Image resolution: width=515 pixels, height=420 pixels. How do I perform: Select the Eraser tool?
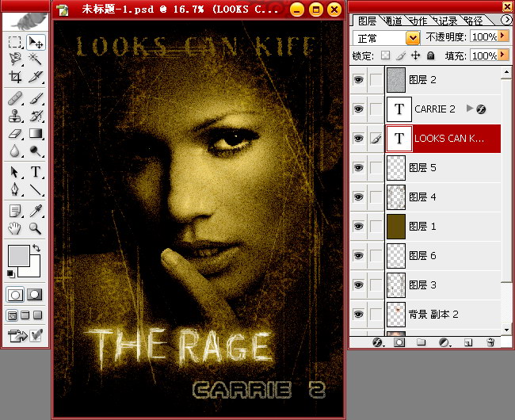point(14,133)
